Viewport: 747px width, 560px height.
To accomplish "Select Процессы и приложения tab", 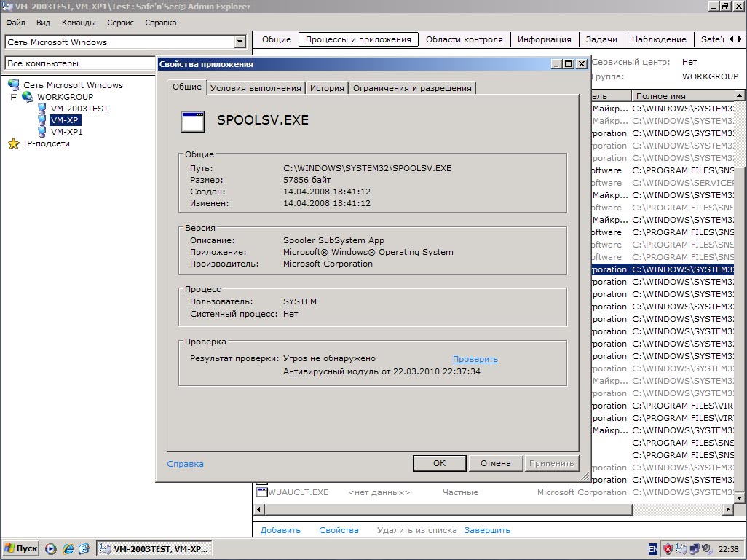I will tap(358, 39).
